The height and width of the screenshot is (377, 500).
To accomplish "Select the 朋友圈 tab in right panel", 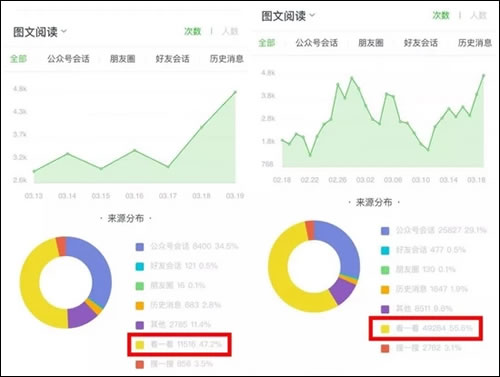I will coord(371,43).
